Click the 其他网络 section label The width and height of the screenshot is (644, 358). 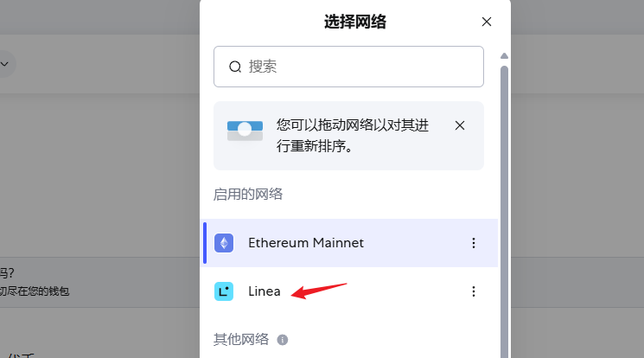pyautogui.click(x=241, y=340)
